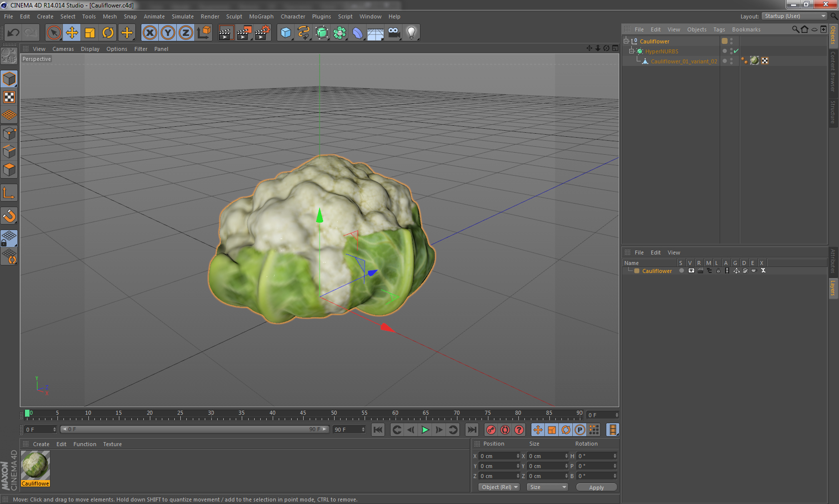Open Edit Render Settings

coord(263,33)
